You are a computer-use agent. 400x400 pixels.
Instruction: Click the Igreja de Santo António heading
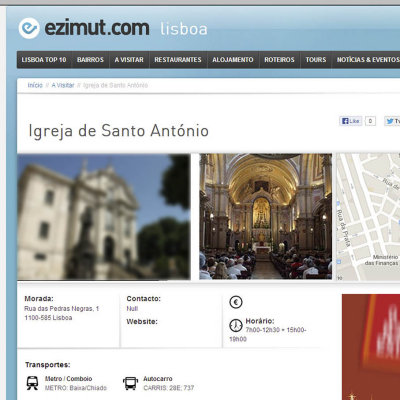pos(119,130)
